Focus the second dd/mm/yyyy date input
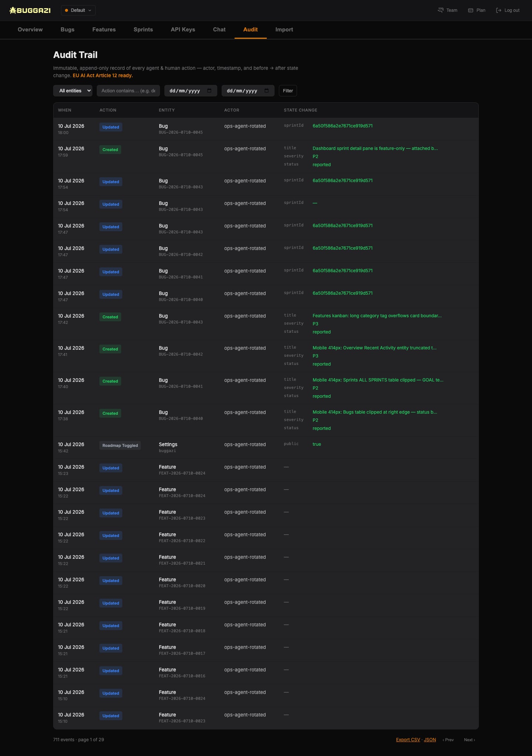 (x=248, y=91)
